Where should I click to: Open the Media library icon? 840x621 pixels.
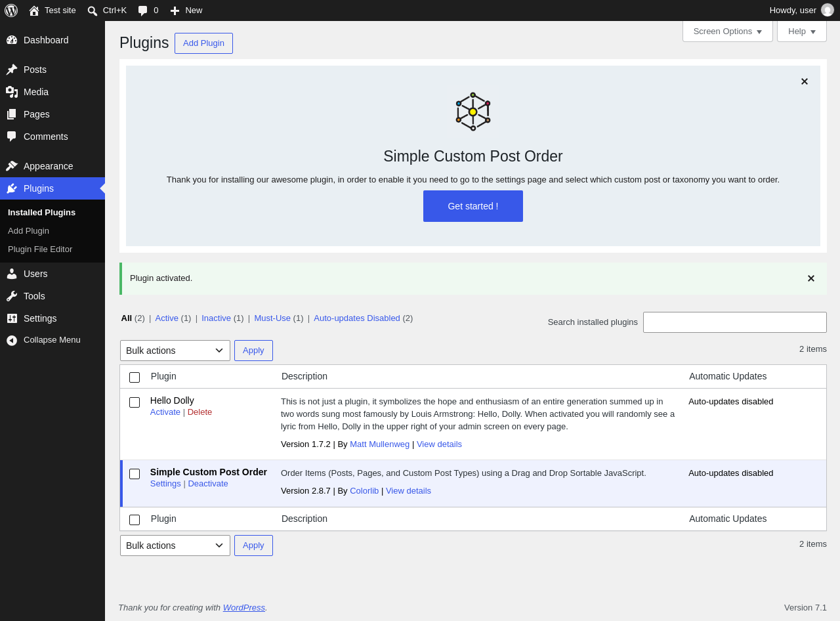click(x=12, y=92)
